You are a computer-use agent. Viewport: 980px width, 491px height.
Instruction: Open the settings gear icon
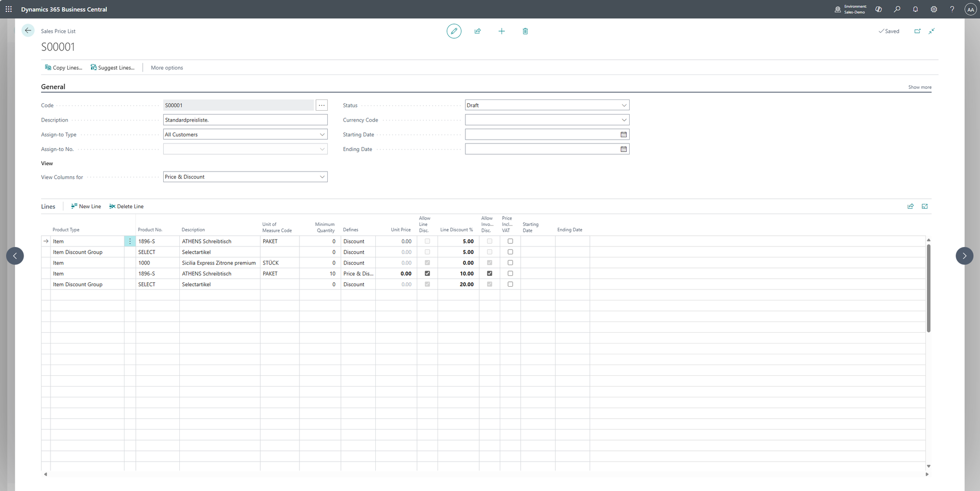pyautogui.click(x=933, y=9)
